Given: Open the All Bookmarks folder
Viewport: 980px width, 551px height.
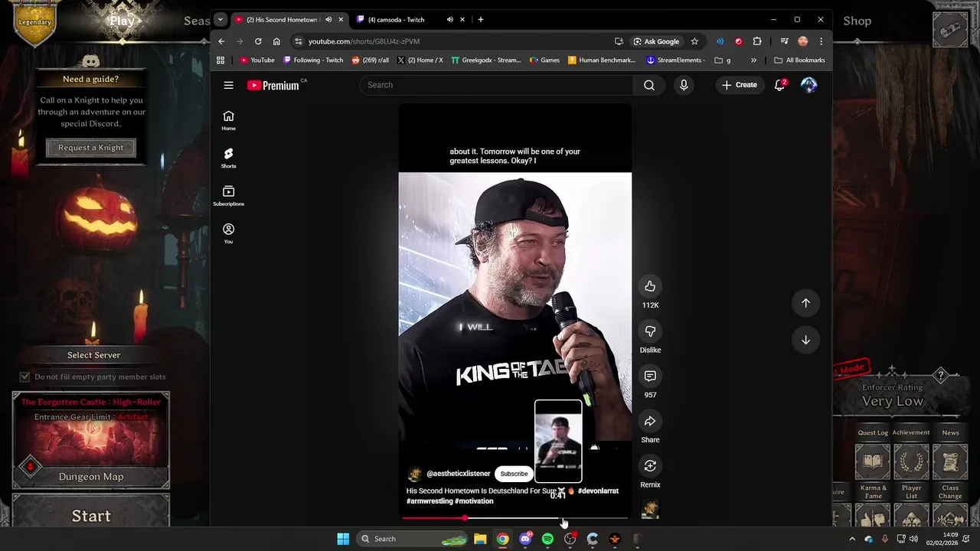Looking at the screenshot, I should 799,60.
